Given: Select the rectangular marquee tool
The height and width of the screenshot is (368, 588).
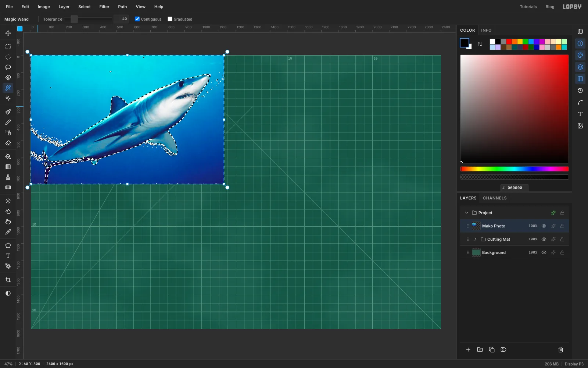Looking at the screenshot, I should [8, 47].
